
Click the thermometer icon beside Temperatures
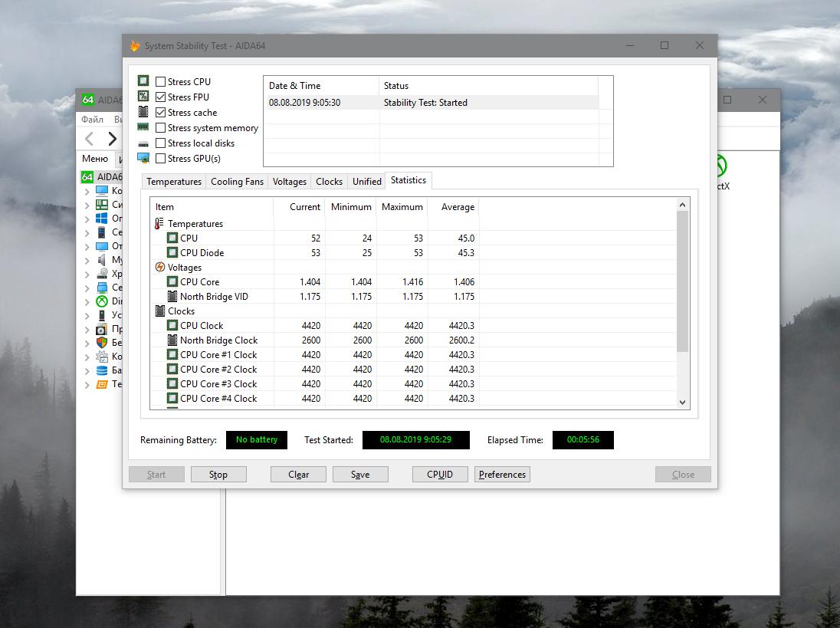click(x=159, y=224)
